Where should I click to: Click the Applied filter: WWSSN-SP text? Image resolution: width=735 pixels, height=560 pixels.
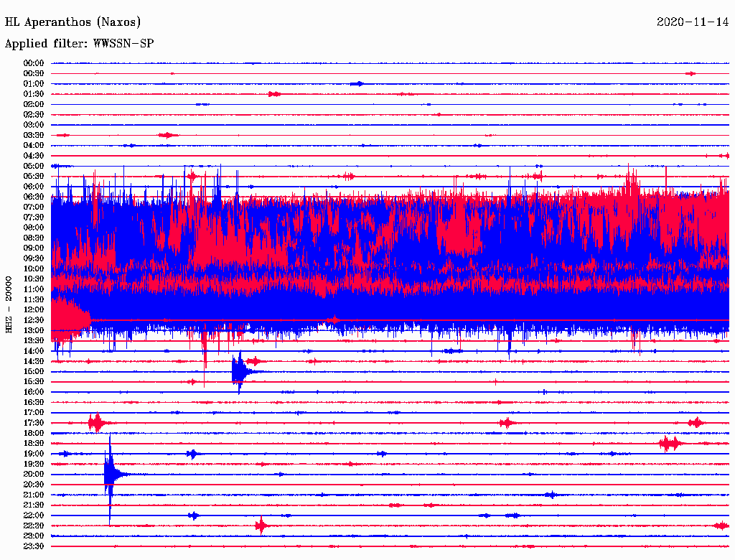tap(79, 44)
